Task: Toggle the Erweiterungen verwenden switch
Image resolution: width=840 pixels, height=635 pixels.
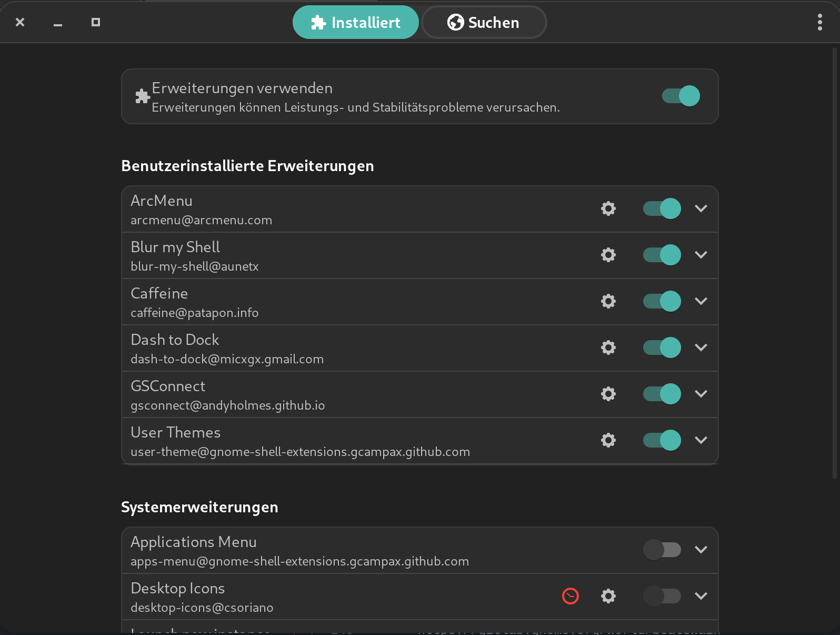Action: 681,96
